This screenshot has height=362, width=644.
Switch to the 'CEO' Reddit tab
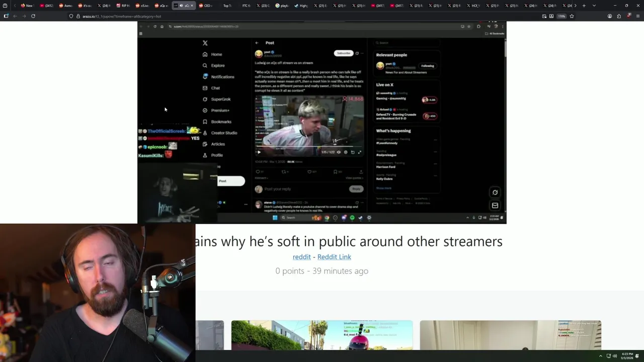tap(204, 6)
